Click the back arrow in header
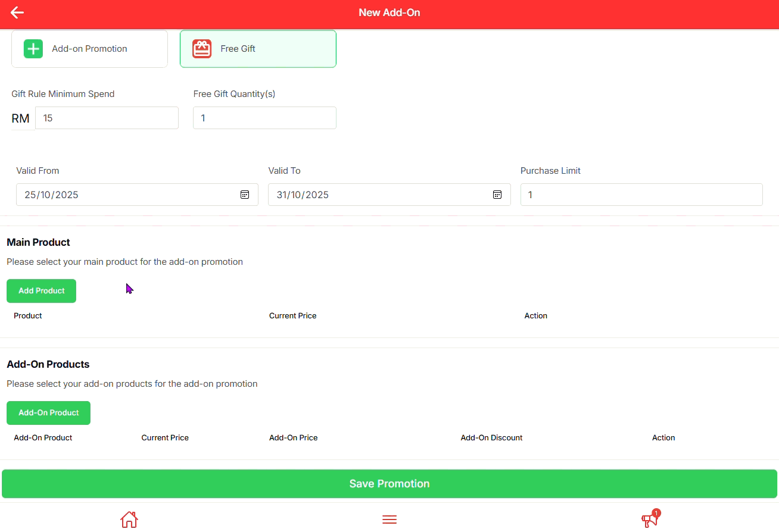This screenshot has height=532, width=779. tap(17, 12)
